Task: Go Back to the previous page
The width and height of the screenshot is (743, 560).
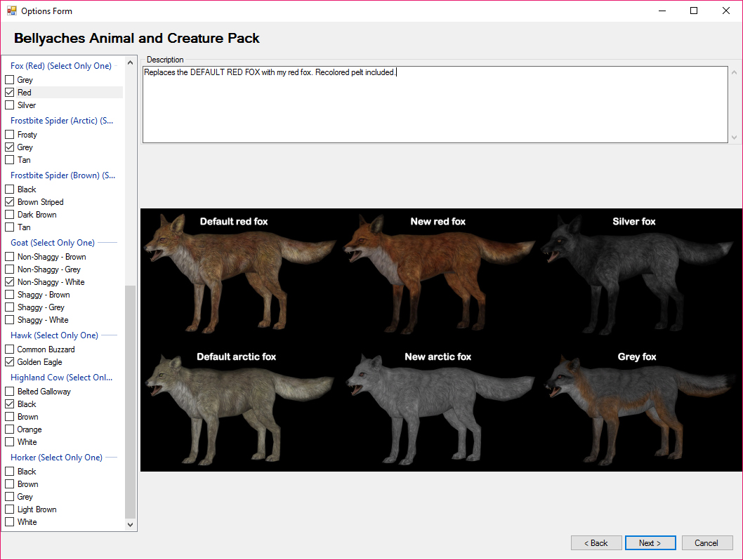Action: point(596,543)
